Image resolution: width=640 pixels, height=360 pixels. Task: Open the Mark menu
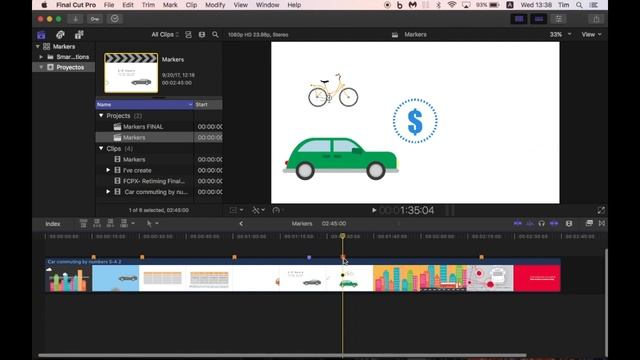(170, 5)
